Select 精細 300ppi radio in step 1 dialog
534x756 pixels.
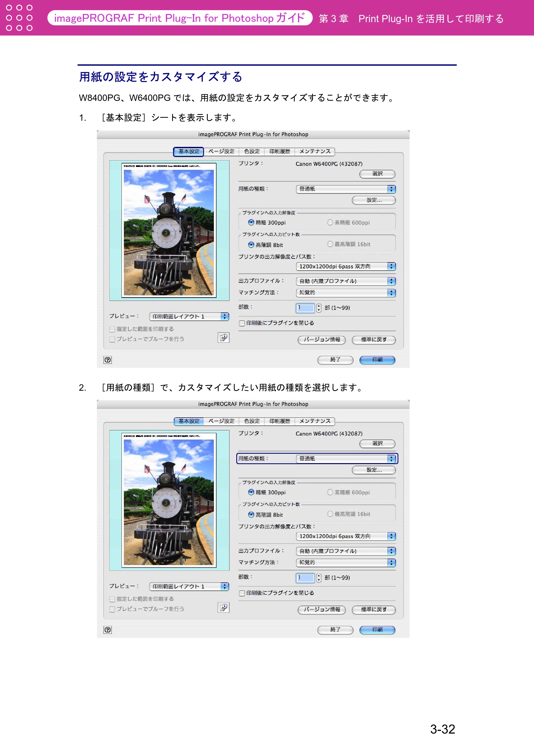(251, 223)
